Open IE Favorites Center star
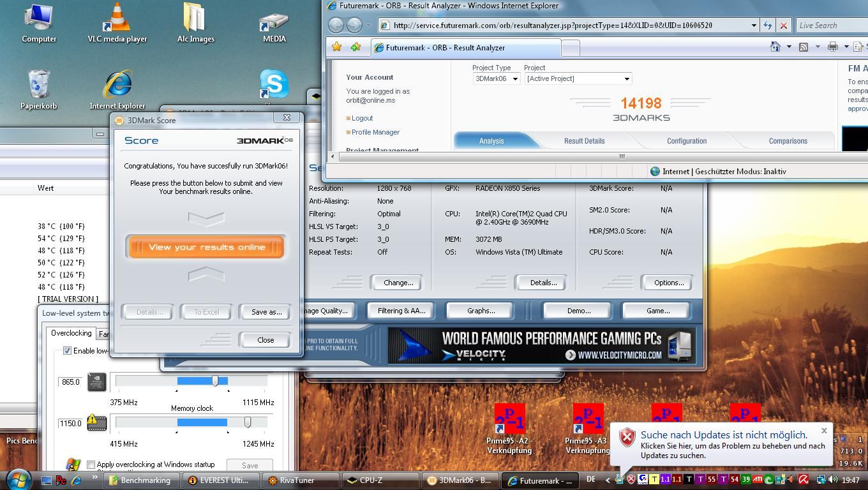This screenshot has width=868, height=490. [x=336, y=47]
